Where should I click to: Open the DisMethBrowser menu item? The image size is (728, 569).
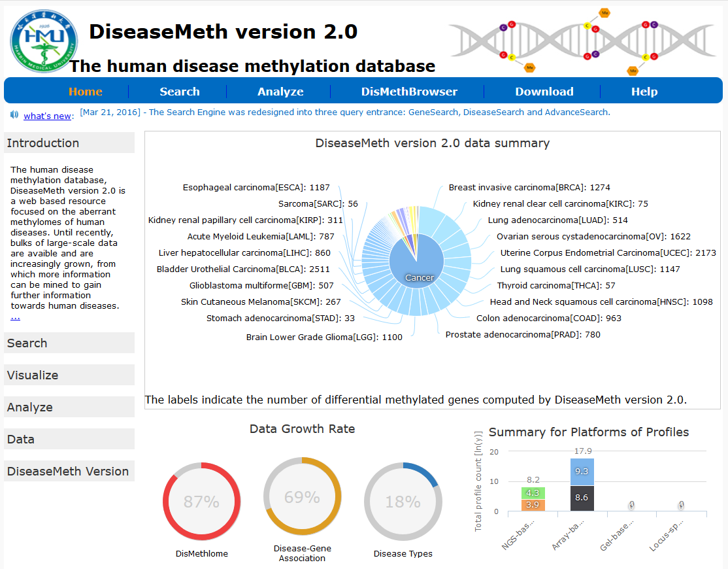[409, 92]
